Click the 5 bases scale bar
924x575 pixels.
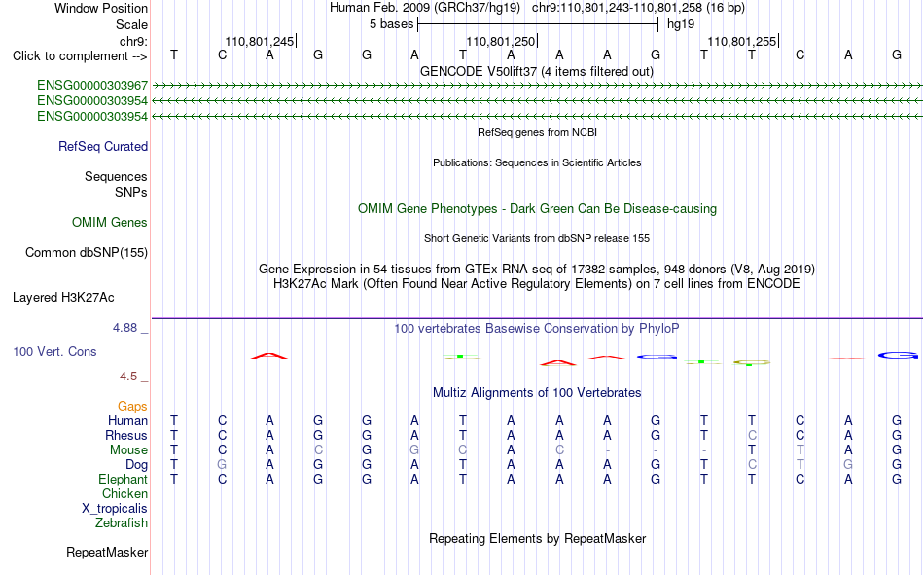538,24
